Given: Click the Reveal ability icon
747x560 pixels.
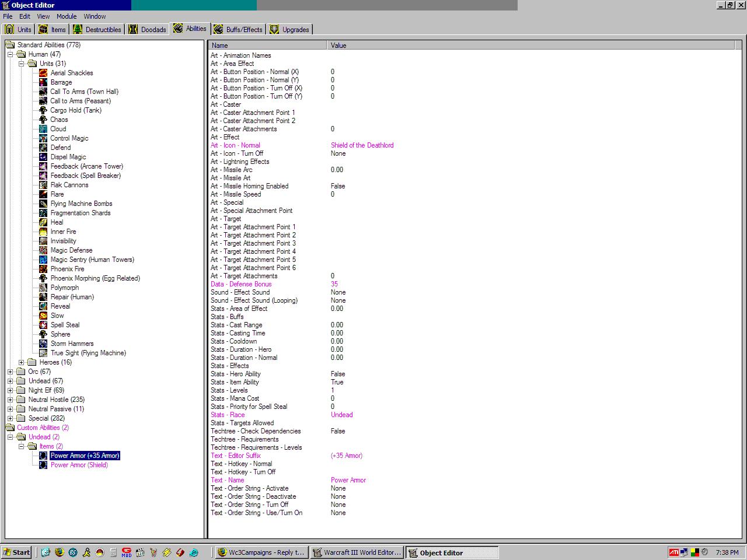Looking at the screenshot, I should 43,306.
